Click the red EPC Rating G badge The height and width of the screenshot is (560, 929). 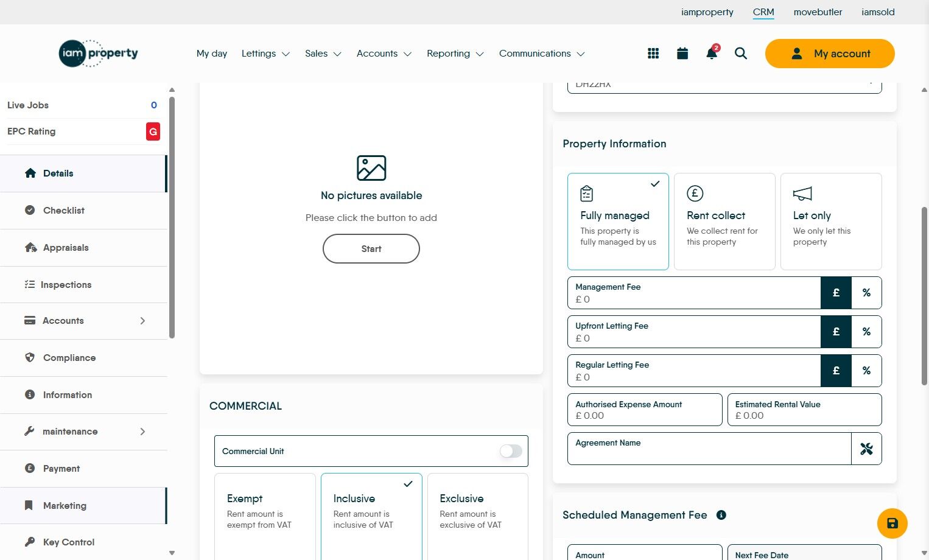(x=153, y=131)
